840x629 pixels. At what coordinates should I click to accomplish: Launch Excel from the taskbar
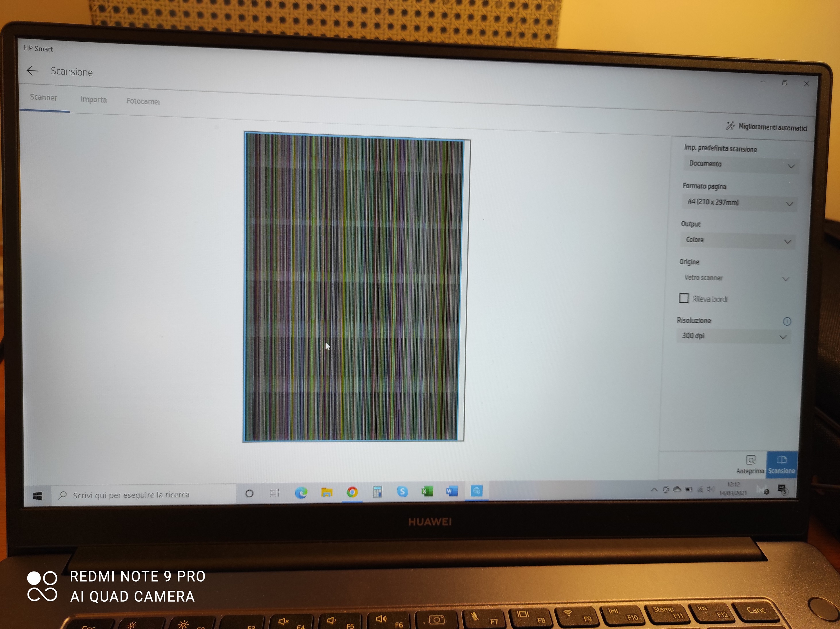427,491
